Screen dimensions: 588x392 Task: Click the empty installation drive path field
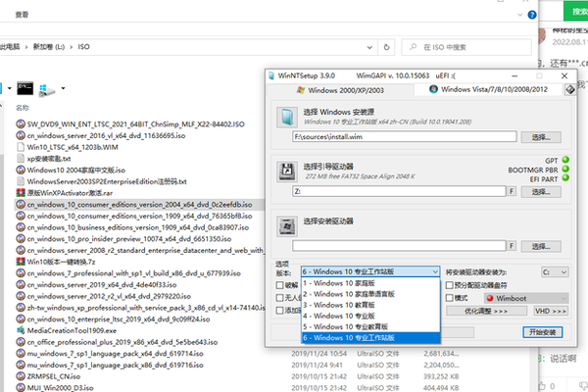click(399, 246)
